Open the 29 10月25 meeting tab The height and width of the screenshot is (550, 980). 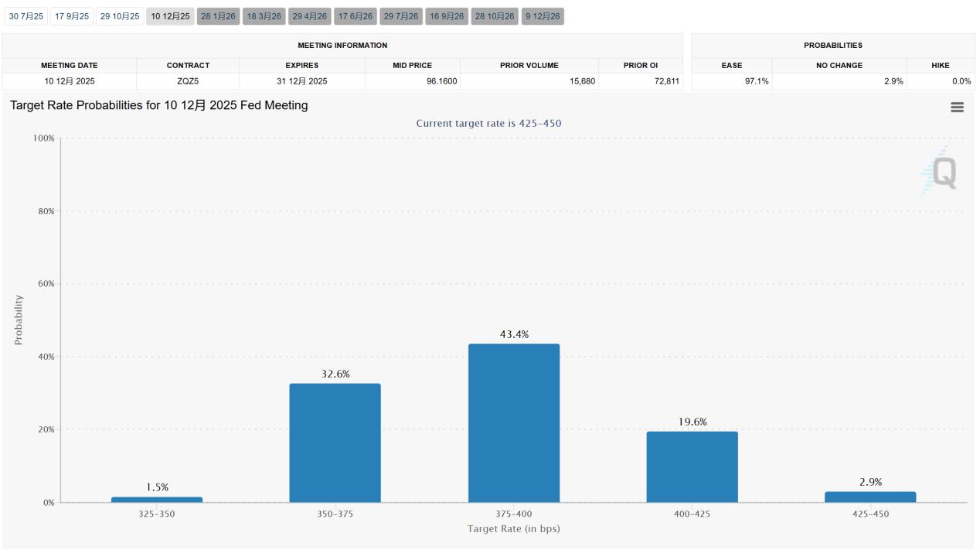120,16
